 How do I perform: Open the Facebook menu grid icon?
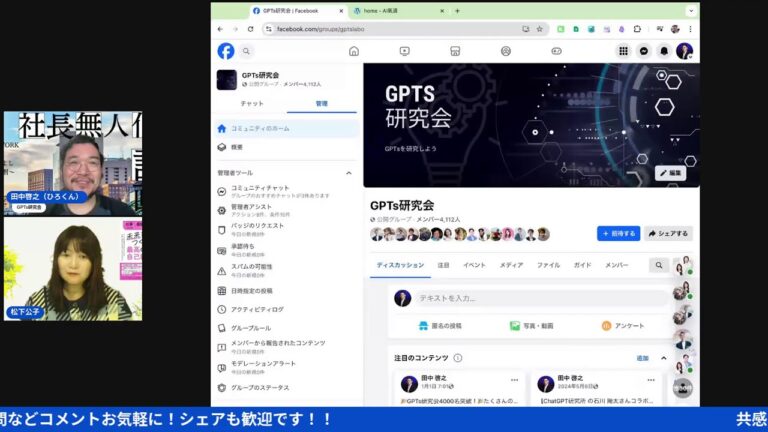pyautogui.click(x=623, y=51)
